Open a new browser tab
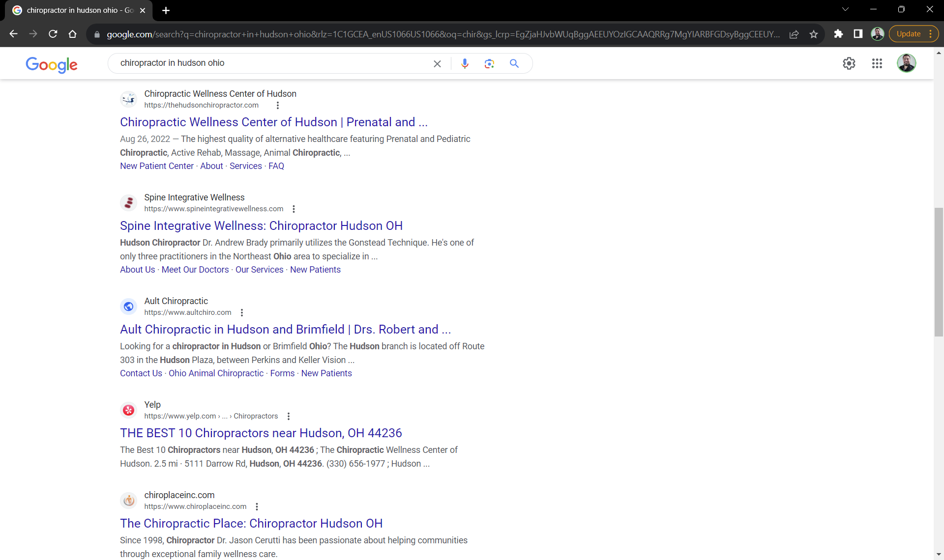944x560 pixels. click(x=166, y=10)
